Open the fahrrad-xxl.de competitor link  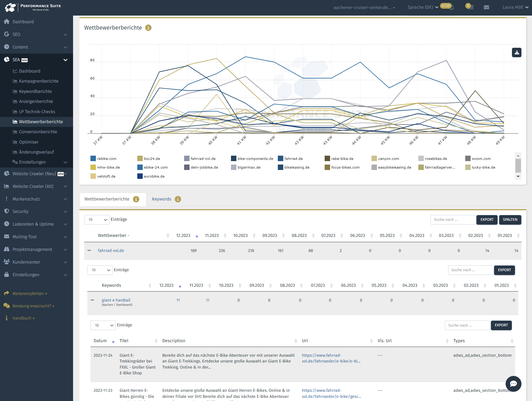(111, 251)
